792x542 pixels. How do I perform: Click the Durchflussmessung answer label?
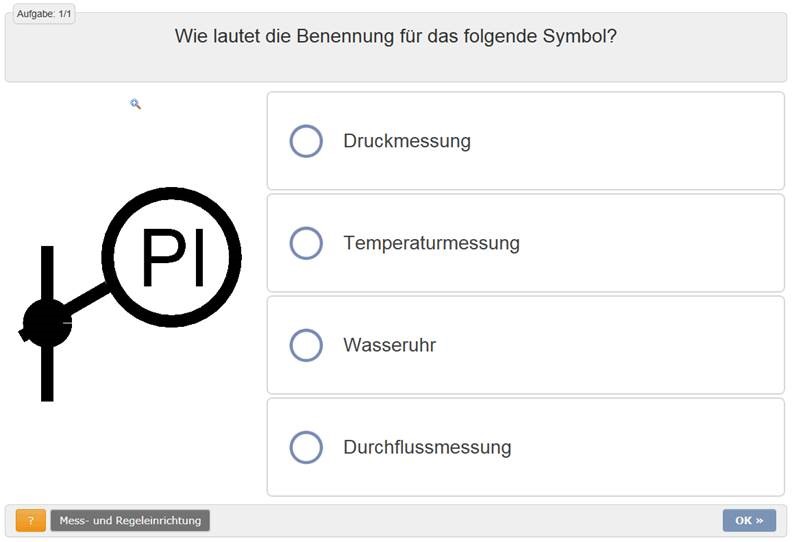[427, 447]
